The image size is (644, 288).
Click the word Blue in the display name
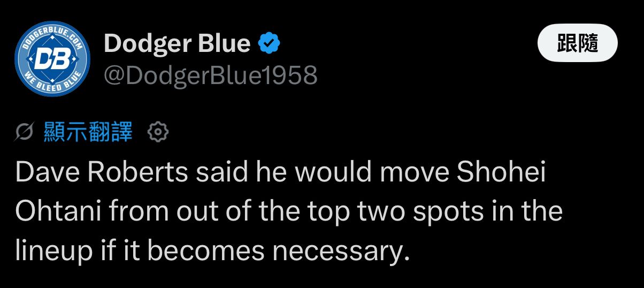(224, 43)
